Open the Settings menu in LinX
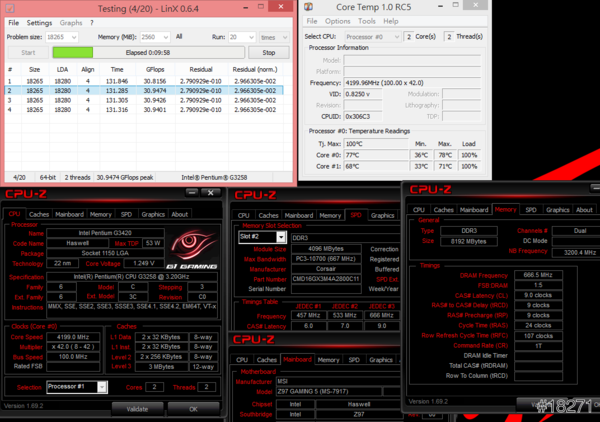This screenshot has height=422, width=600. tap(39, 22)
